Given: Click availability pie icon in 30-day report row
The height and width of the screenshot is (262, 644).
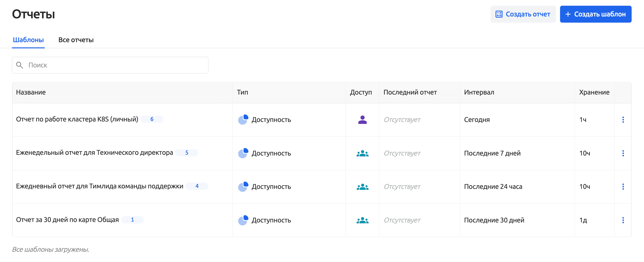Looking at the screenshot, I should point(243,220).
